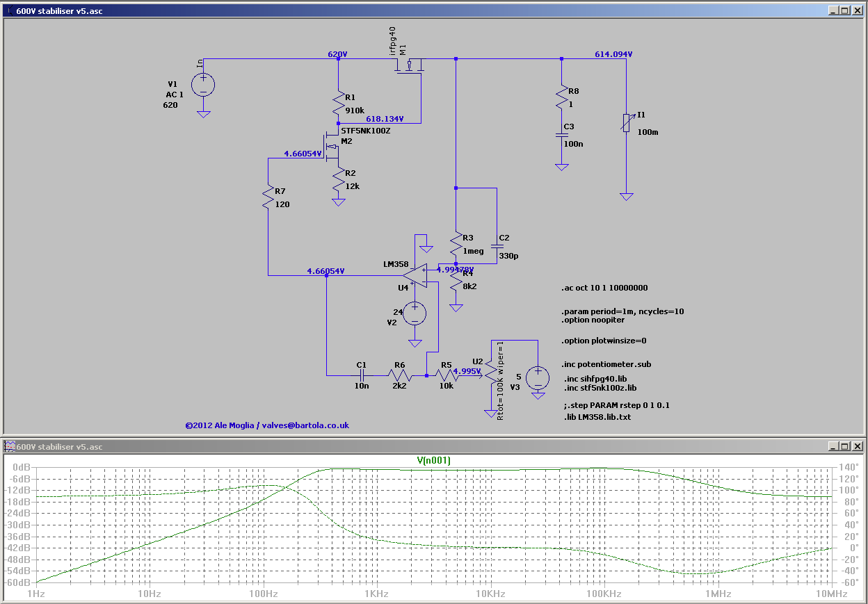Viewport: 868px width, 604px height.
Task: Close the plot window pane
Action: [x=856, y=446]
